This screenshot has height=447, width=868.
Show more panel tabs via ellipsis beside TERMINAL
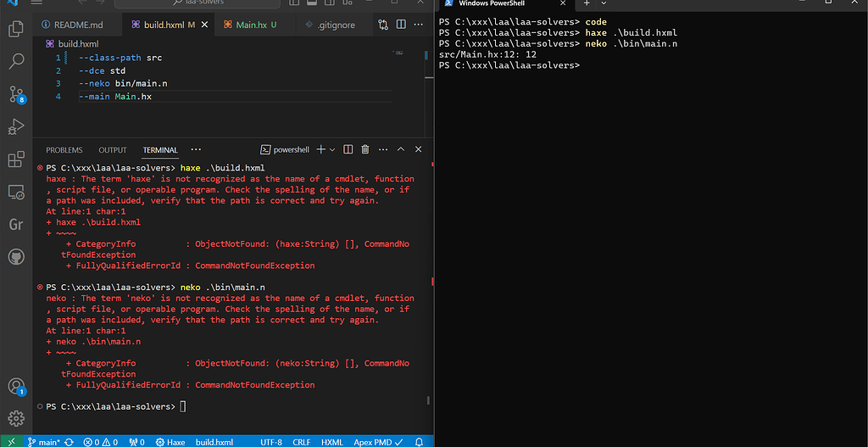pos(196,149)
